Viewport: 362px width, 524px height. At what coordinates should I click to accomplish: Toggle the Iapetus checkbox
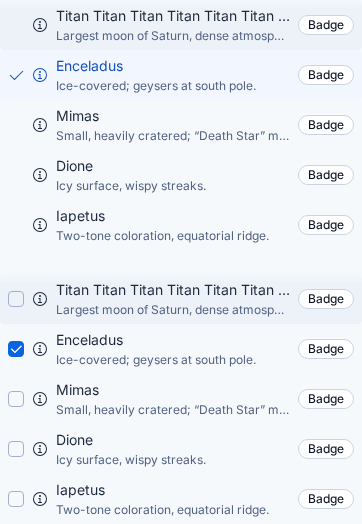point(16,499)
